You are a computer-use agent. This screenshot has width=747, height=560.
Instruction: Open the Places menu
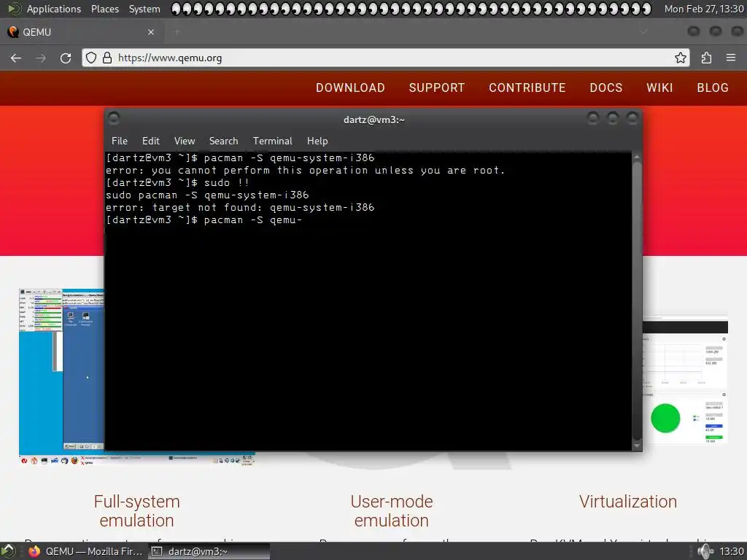coord(105,9)
